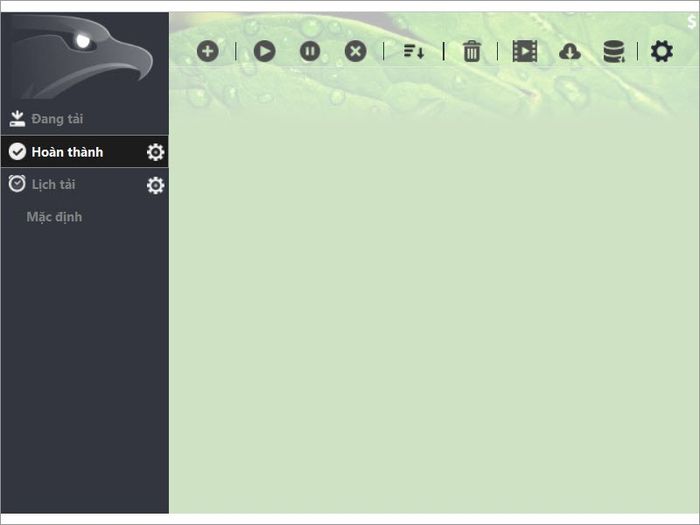Image resolution: width=700 pixels, height=525 pixels.
Task: Select the Đang tải section
Action: pos(85,119)
